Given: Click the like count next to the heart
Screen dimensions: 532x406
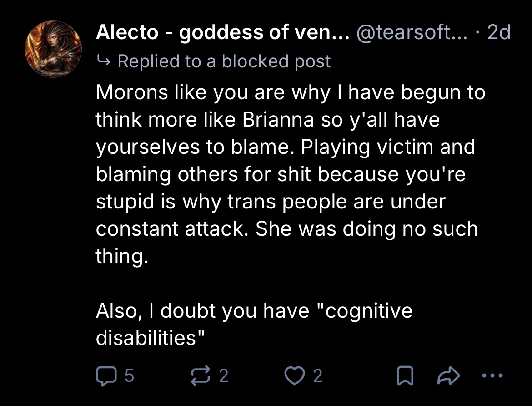Looking at the screenshot, I should (317, 376).
